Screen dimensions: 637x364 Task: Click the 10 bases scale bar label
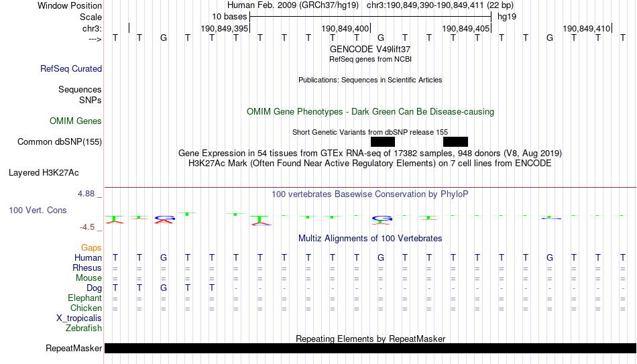click(x=229, y=17)
